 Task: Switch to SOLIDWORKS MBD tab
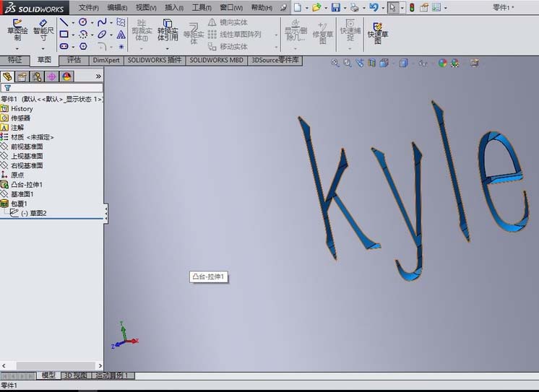click(217, 60)
